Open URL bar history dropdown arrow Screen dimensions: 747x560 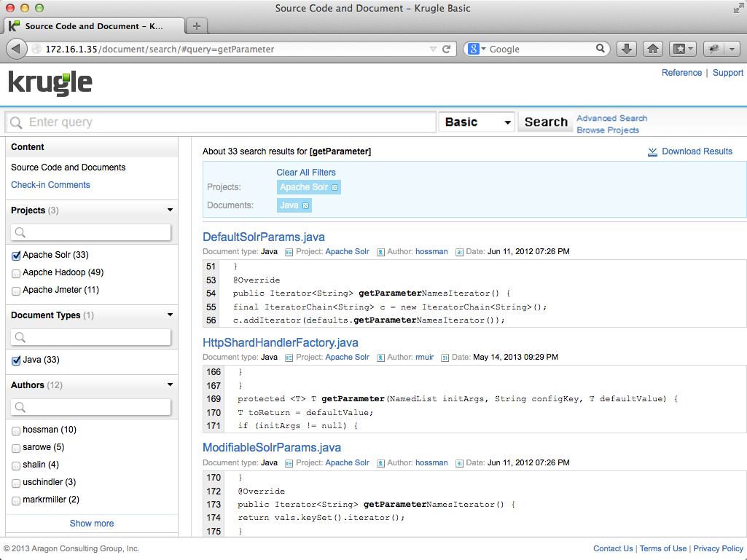click(433, 49)
